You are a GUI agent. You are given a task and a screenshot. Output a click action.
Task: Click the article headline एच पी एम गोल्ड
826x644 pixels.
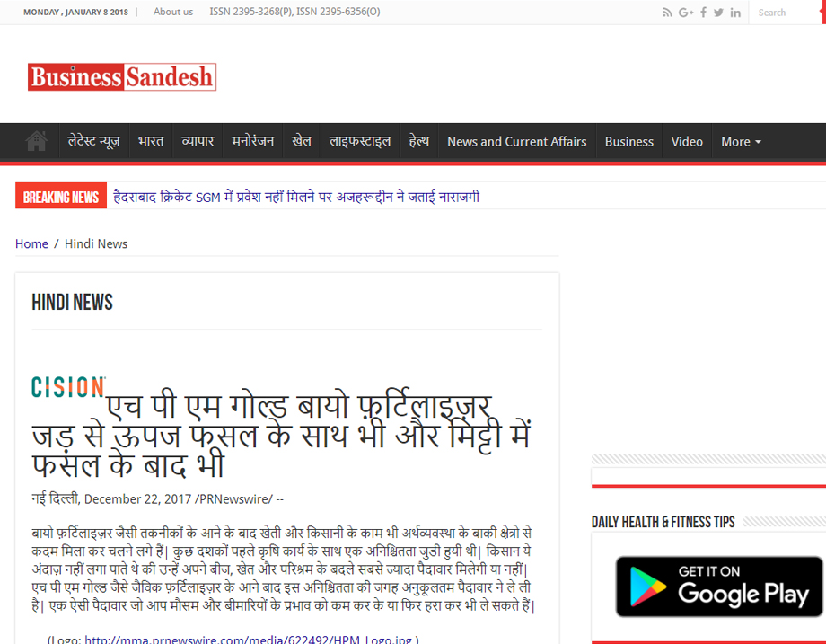click(x=282, y=437)
